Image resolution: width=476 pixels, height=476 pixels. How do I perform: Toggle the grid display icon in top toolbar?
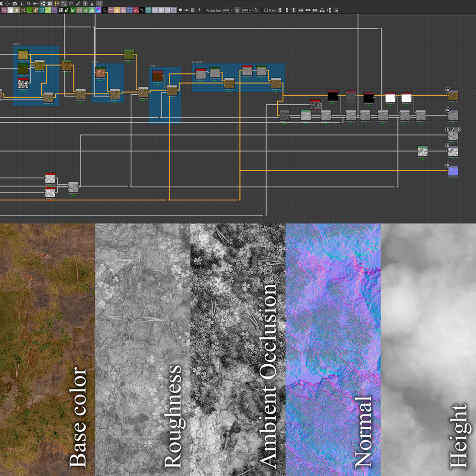click(x=99, y=4)
